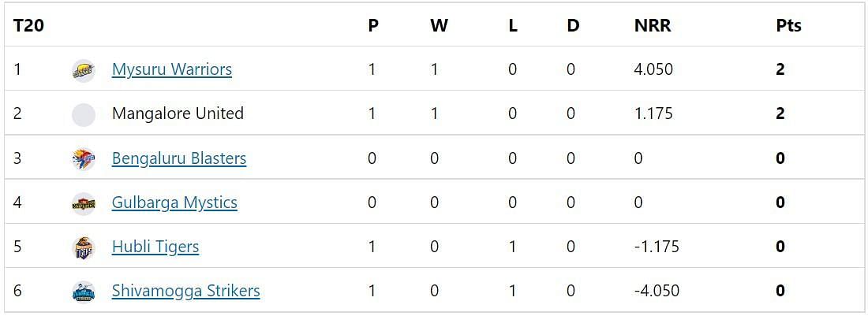Open the Shivamogga Strikers team link
Screen dimensions: 868x316
point(185,291)
